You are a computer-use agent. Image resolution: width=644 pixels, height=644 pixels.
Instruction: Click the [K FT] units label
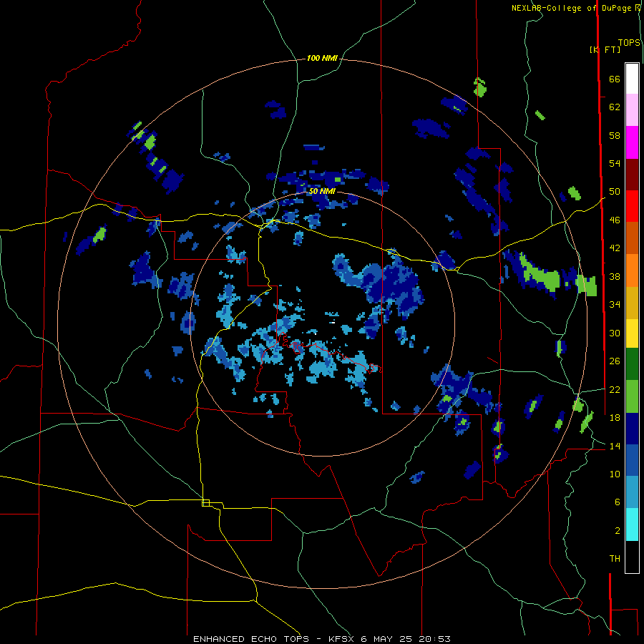coord(605,49)
